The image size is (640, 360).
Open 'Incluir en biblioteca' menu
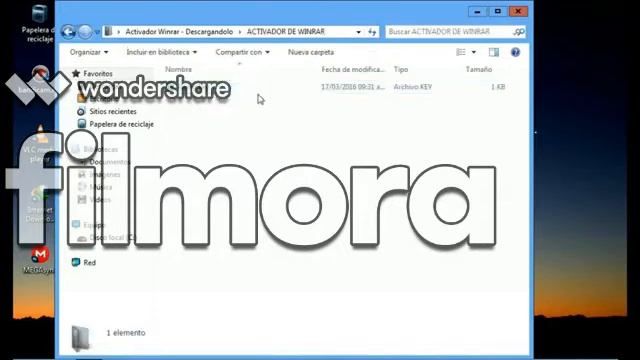(x=162, y=52)
